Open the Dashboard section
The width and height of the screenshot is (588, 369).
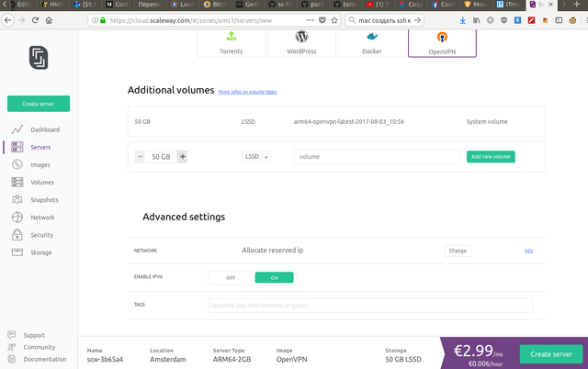coord(45,129)
